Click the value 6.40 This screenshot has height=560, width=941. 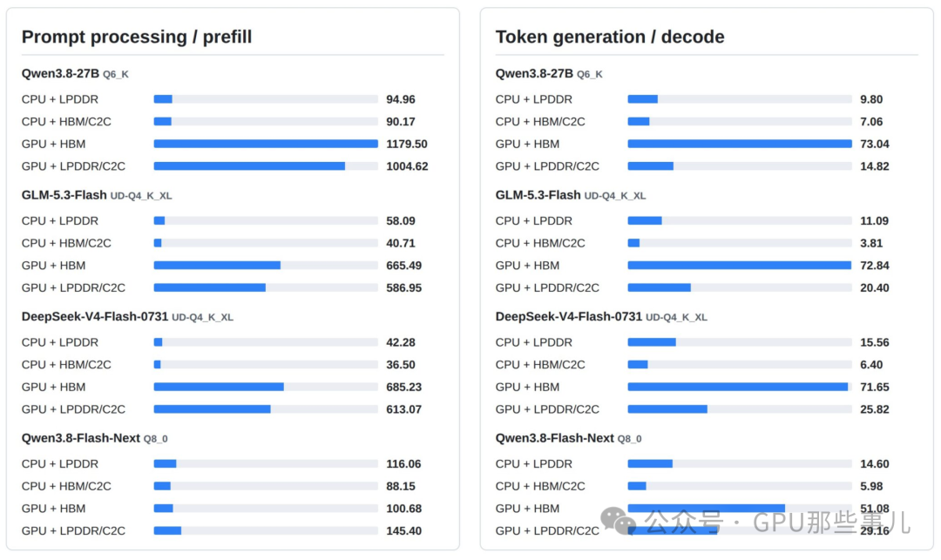(x=871, y=365)
